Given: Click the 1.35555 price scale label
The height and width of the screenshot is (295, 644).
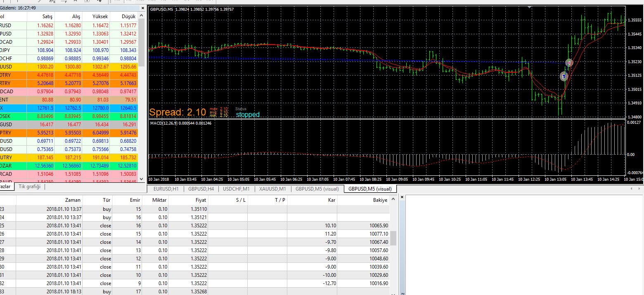Looking at the screenshot, I should point(634,20).
